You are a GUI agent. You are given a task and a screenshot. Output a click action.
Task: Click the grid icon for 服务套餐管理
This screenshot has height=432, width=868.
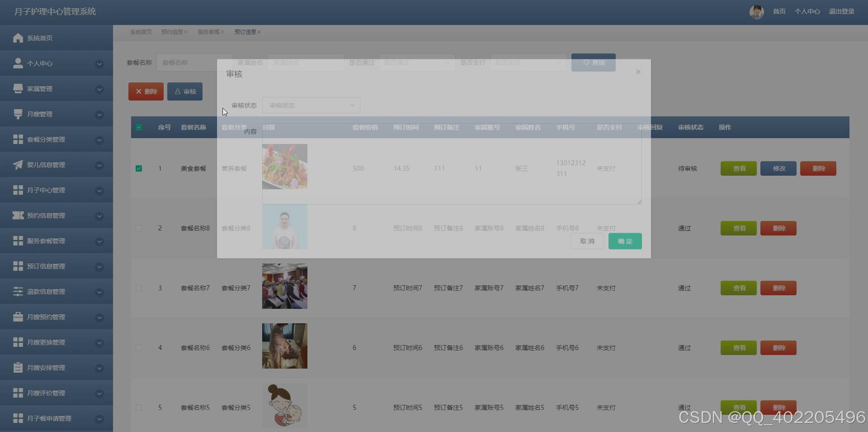(x=18, y=240)
